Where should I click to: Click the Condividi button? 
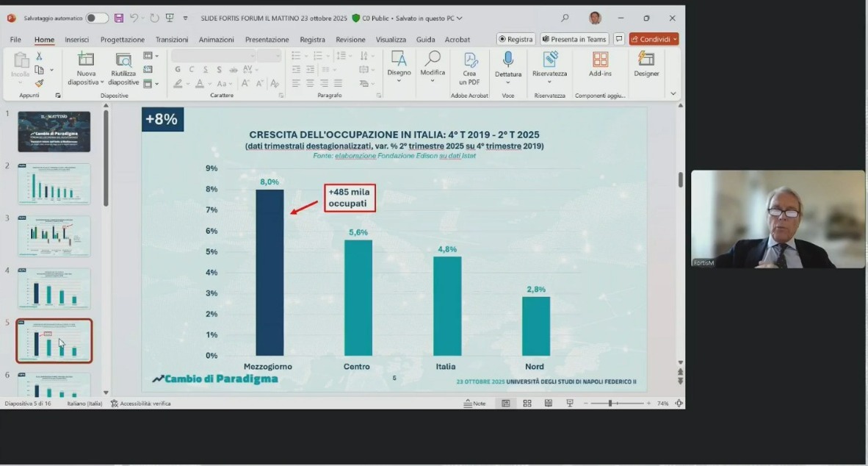(x=654, y=39)
